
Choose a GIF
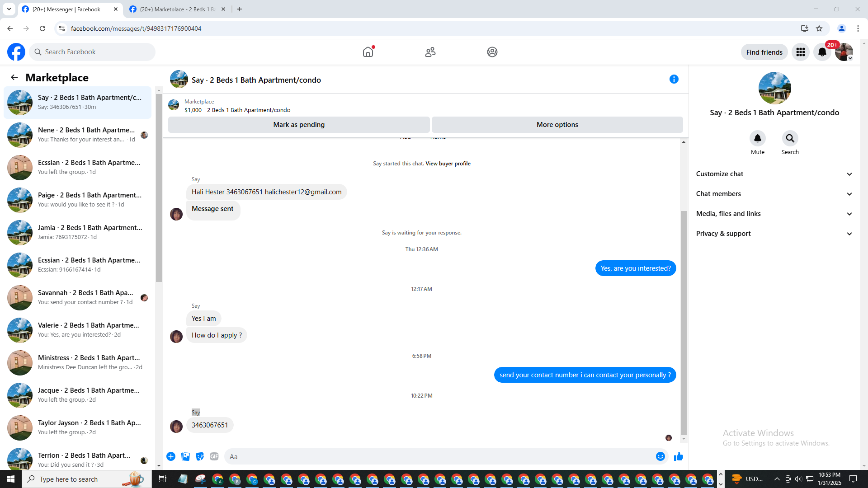tap(214, 456)
